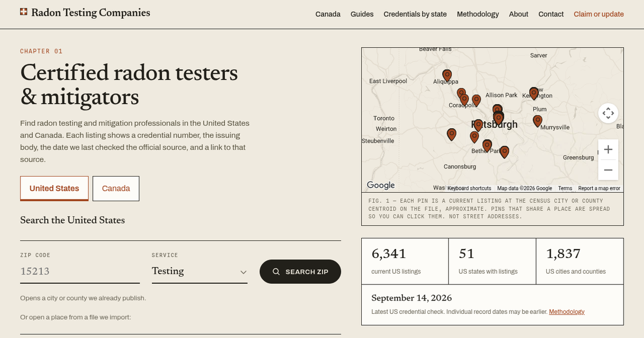Screen dimensions: 644x338
Task: Select the map pin southeast of Bethel Park
Action: 504,152
